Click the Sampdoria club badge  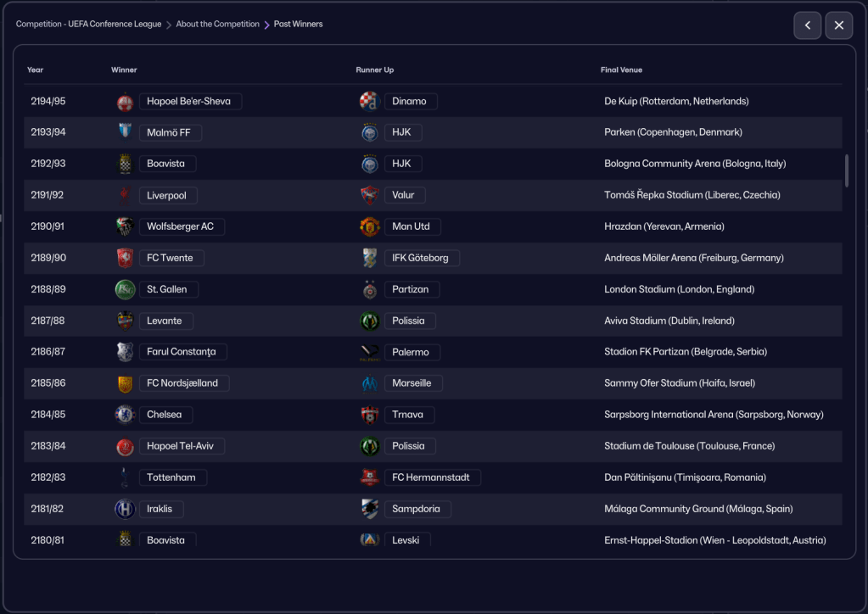tap(369, 509)
